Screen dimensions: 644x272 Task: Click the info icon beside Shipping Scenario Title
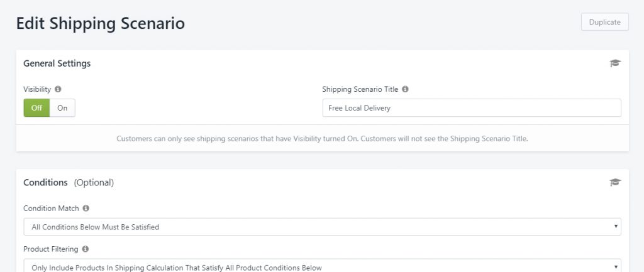click(x=405, y=89)
